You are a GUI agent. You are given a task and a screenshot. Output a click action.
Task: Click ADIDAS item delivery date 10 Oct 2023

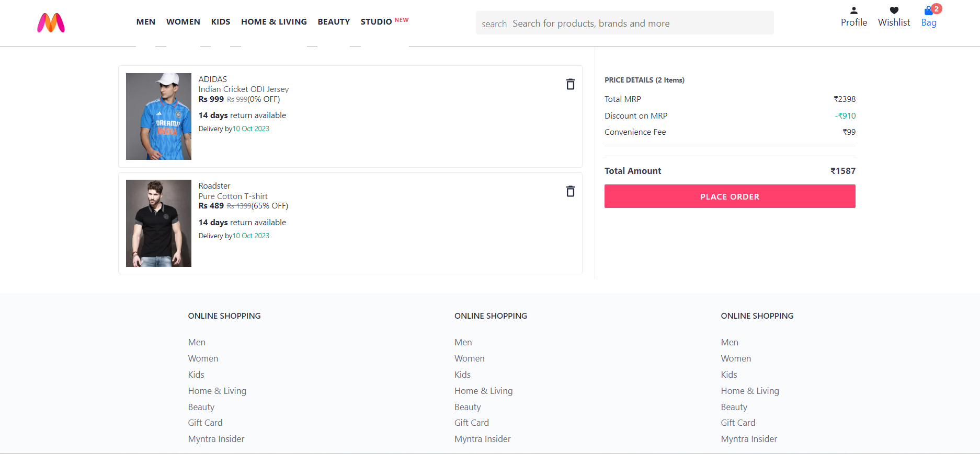[251, 129]
